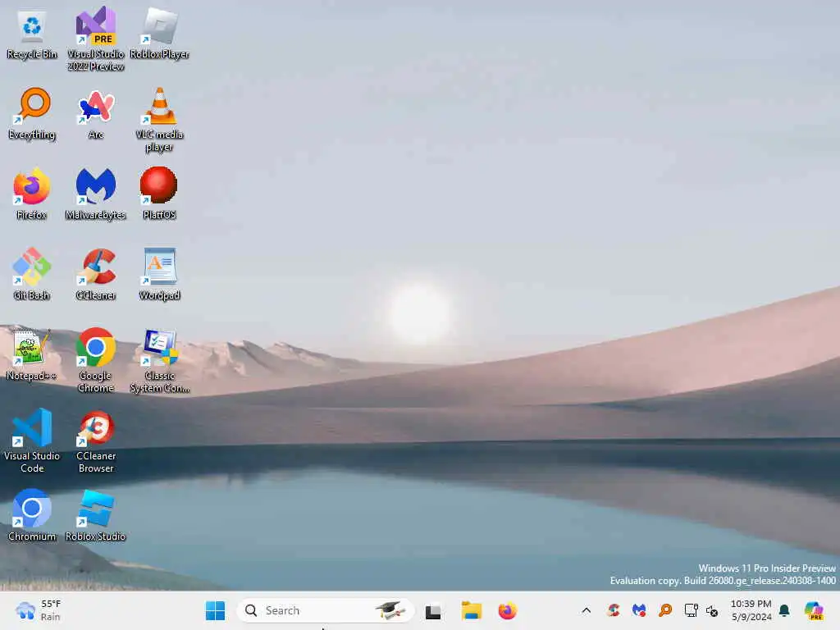Open the clock showing 10:39 PM

pos(751,610)
